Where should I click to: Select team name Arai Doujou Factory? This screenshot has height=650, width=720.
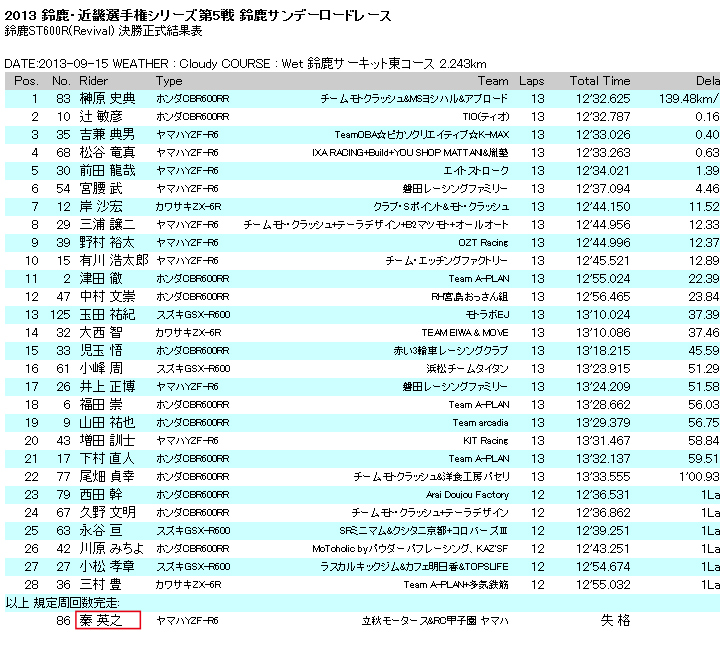pos(467,494)
